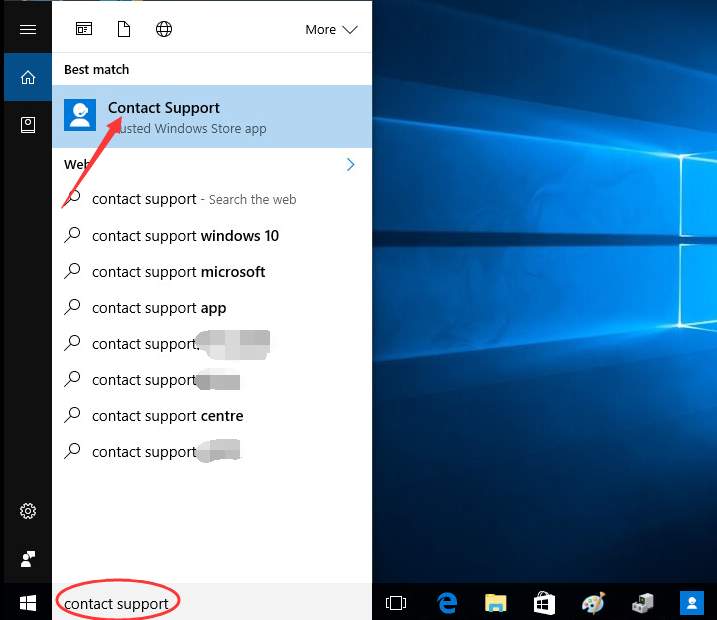Viewport: 717px width, 620px height.
Task: Open the computer devices icon on taskbar
Action: click(x=643, y=603)
